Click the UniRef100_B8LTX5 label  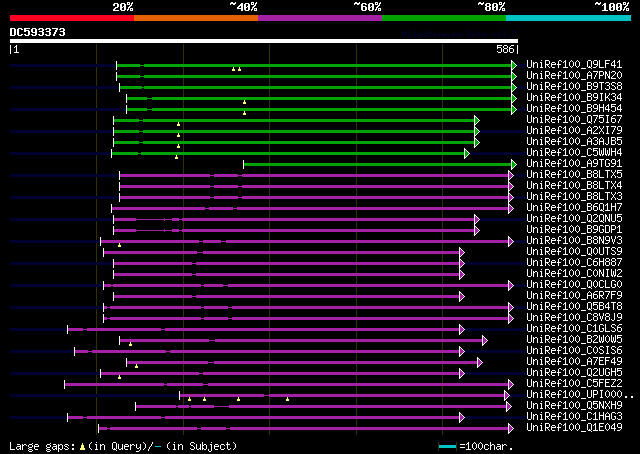(574, 175)
